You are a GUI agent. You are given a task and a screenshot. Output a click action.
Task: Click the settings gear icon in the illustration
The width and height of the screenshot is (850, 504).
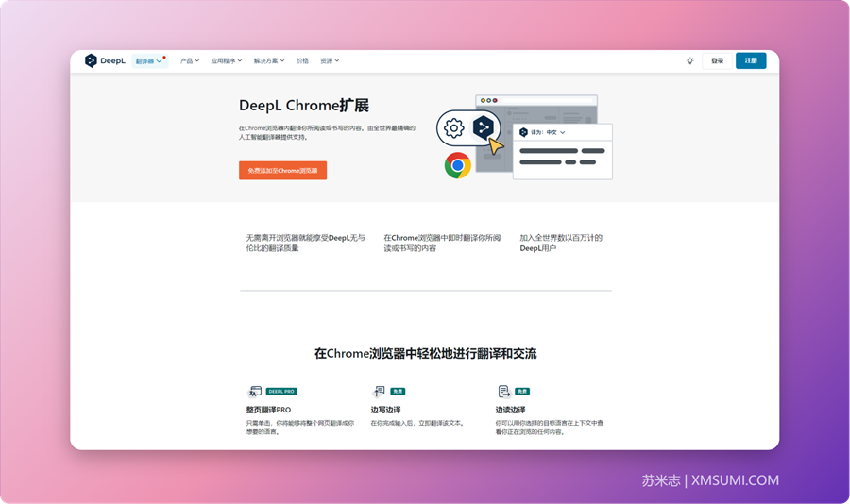pos(454,128)
